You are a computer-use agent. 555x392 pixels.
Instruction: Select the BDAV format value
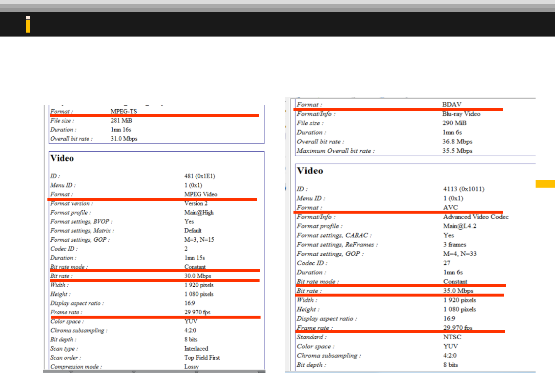[452, 104]
